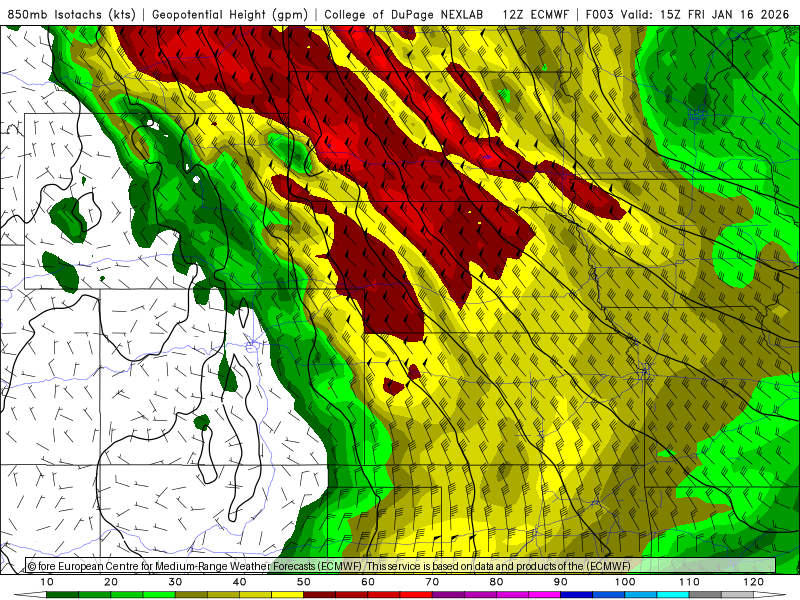Click the '850mb Isotachs (kts)' title text

point(72,14)
